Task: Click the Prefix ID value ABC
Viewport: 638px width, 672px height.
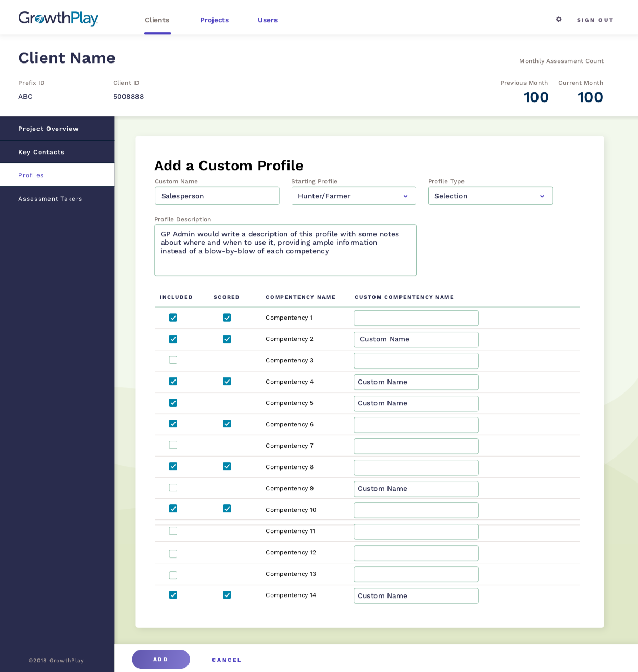Action: [x=26, y=97]
